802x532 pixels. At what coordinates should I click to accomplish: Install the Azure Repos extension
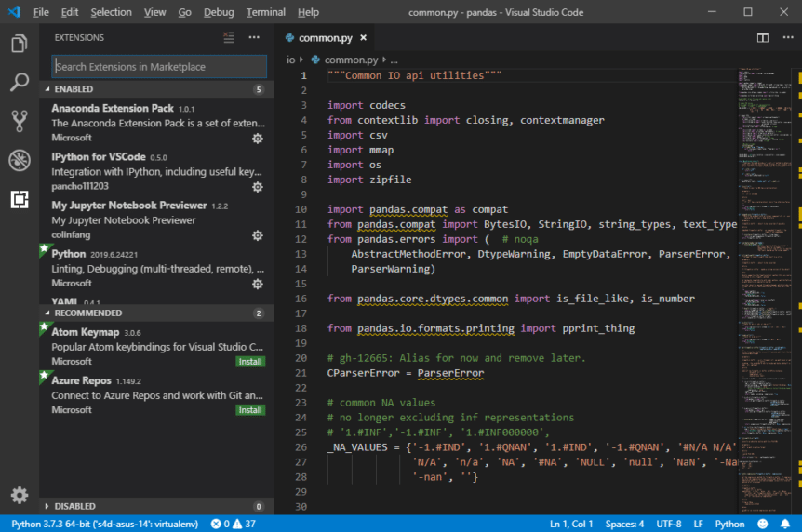pyautogui.click(x=249, y=409)
